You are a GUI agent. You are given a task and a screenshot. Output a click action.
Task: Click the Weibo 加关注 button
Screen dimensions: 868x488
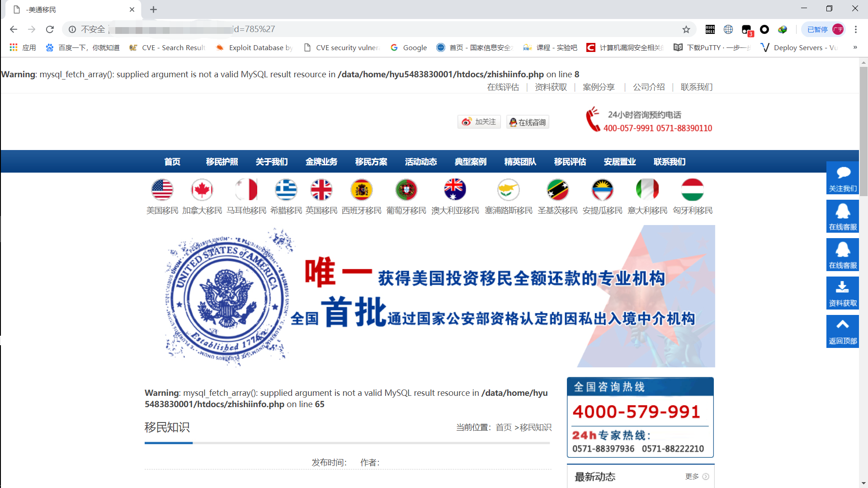coord(479,122)
